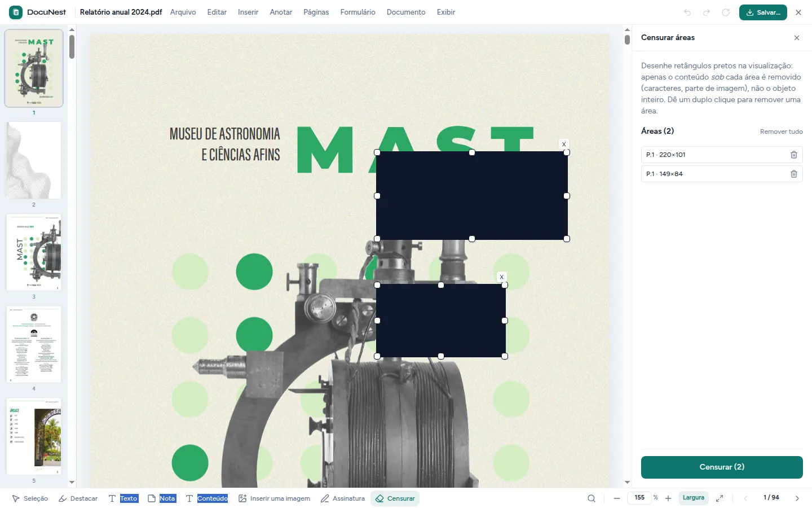Click inside the smaller black redaction rectangle
The image size is (812, 508).
click(441, 321)
